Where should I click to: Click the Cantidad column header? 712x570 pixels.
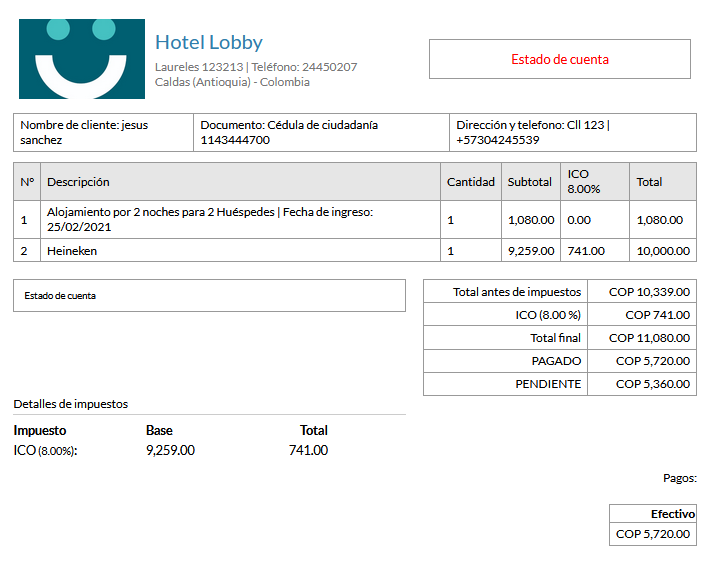(x=470, y=182)
